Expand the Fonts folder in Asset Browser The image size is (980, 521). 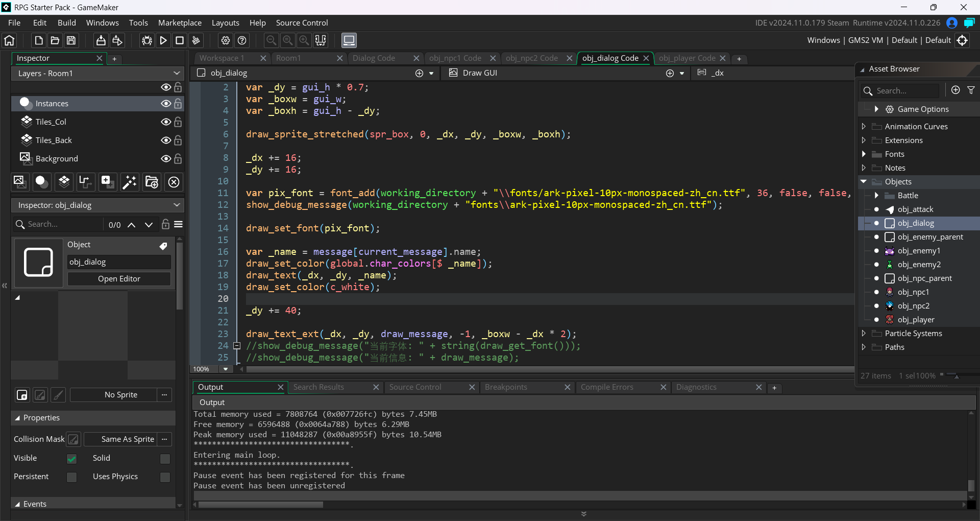864,154
